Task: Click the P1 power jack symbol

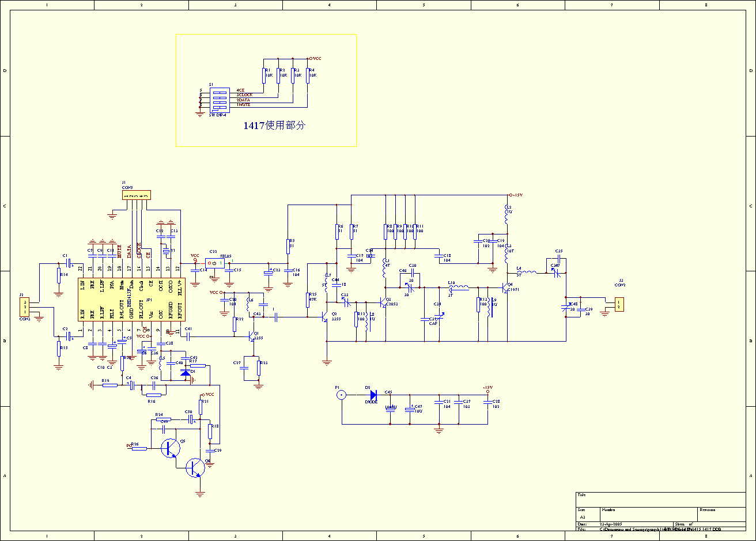Action: (x=342, y=395)
